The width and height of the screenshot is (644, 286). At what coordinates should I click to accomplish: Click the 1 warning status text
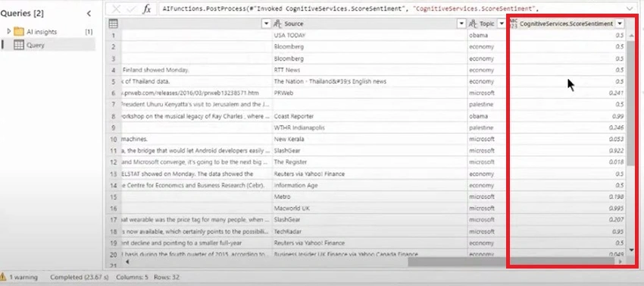pyautogui.click(x=23, y=278)
